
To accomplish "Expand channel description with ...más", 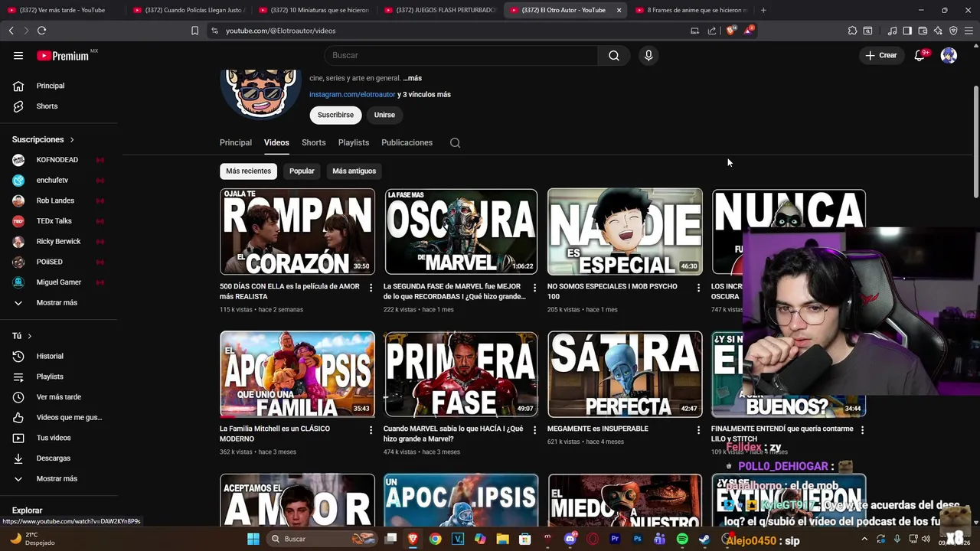I will [412, 78].
